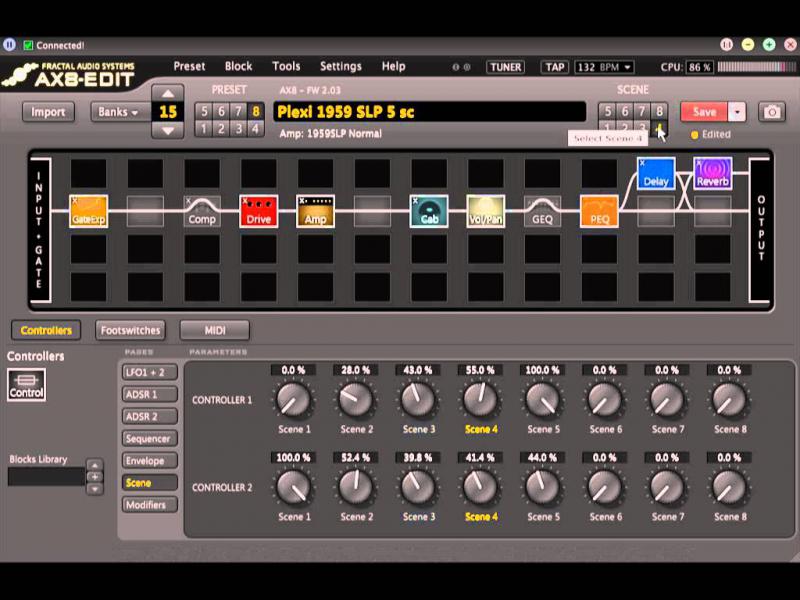Viewport: 800px width, 600px height.
Task: Open the Tools menu
Action: 286,66
